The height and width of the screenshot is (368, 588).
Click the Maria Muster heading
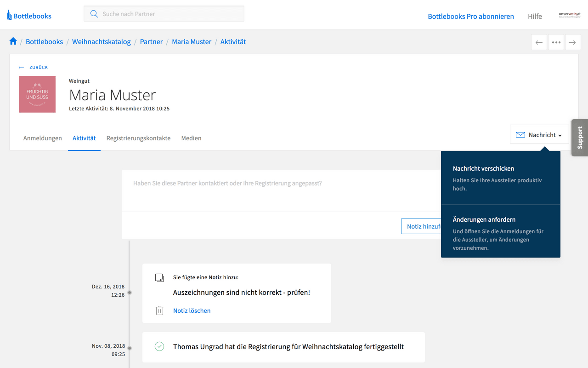(x=113, y=95)
